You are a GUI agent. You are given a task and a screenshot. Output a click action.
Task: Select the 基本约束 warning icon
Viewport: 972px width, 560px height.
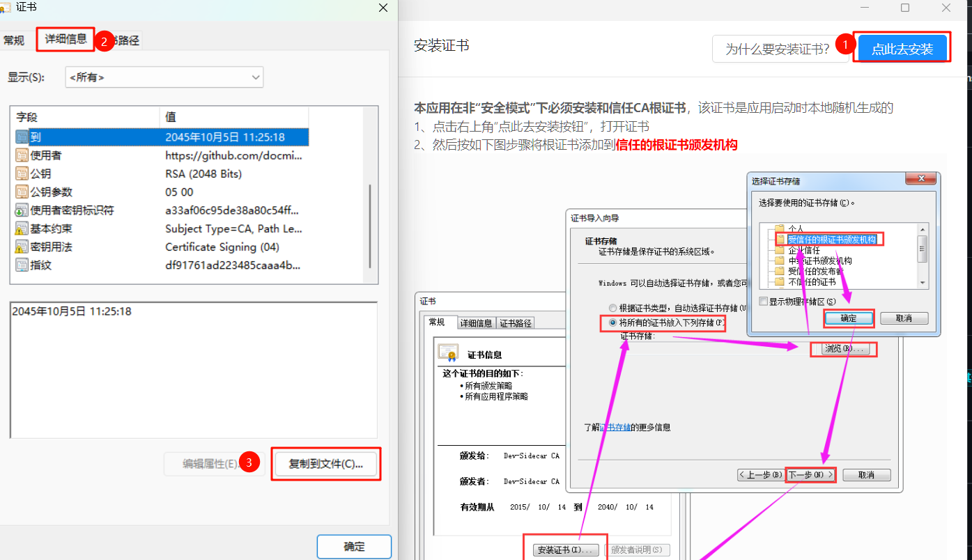[22, 228]
